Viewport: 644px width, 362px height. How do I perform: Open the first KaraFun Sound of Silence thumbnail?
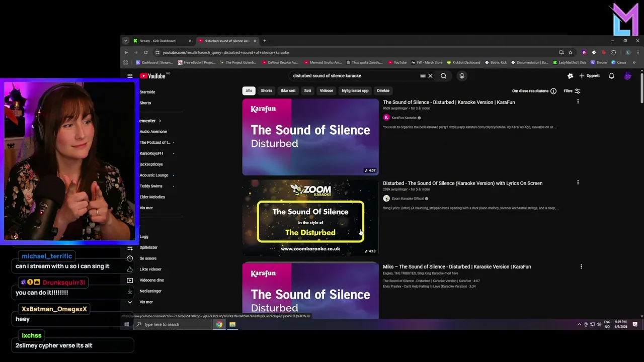pos(310,137)
